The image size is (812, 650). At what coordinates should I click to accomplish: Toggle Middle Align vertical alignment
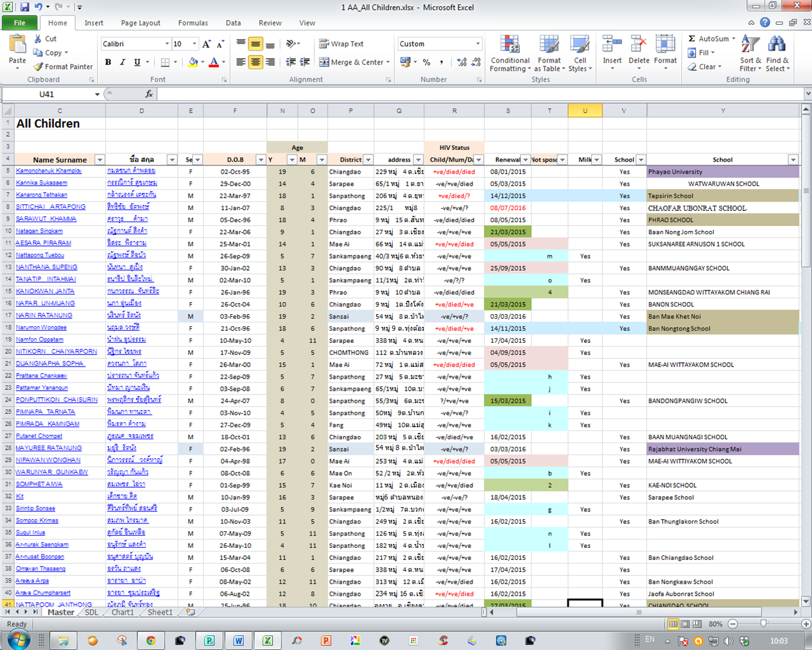(x=255, y=44)
